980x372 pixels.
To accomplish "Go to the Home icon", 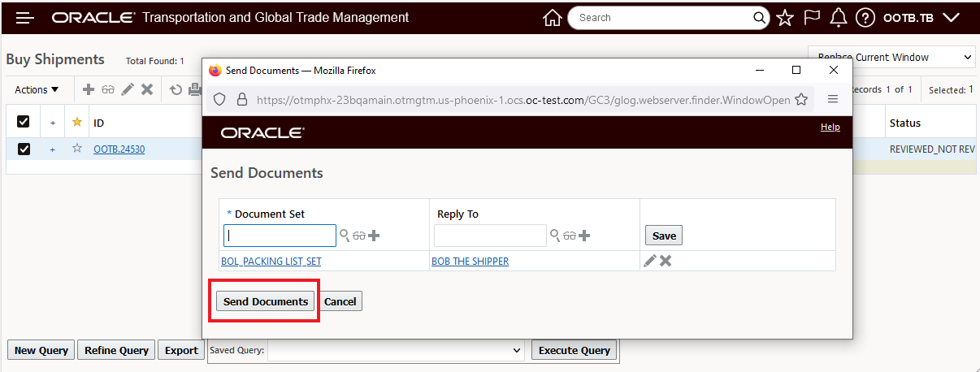I will [553, 18].
